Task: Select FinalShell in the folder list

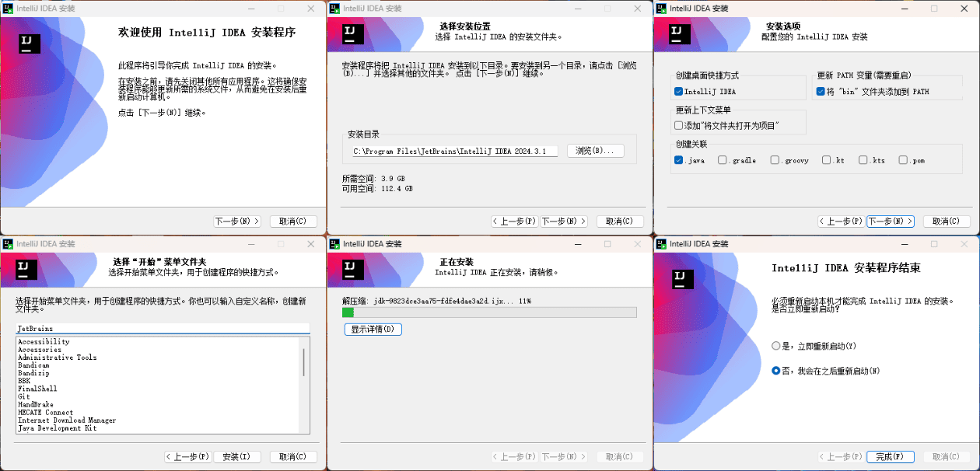Action: click(x=37, y=389)
